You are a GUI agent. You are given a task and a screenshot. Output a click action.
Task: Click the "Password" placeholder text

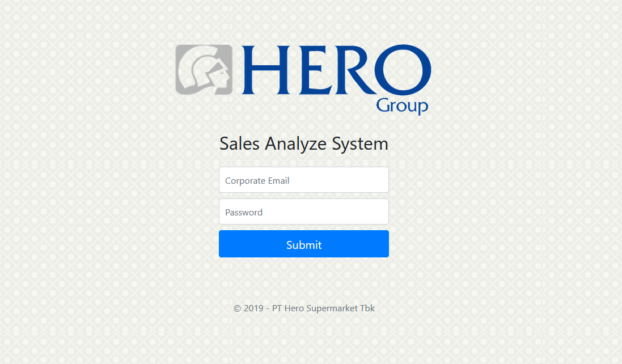point(244,213)
